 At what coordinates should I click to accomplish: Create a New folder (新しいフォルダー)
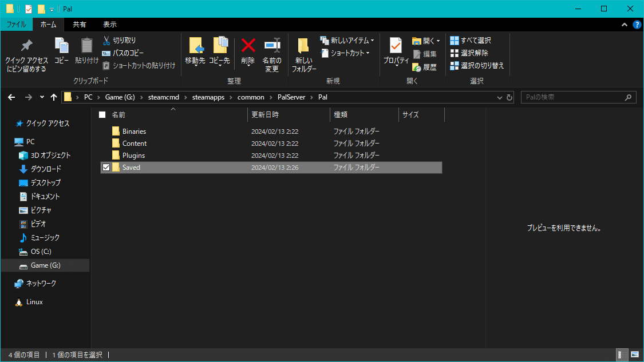point(304,55)
